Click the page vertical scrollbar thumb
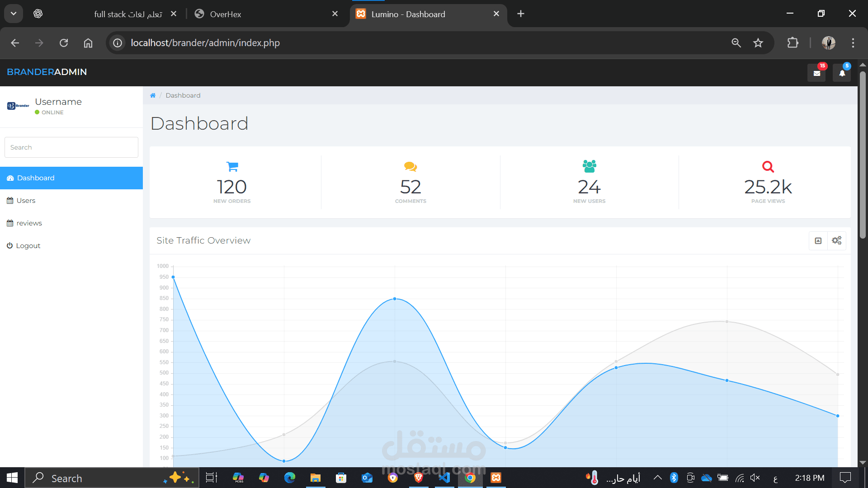 tap(863, 154)
